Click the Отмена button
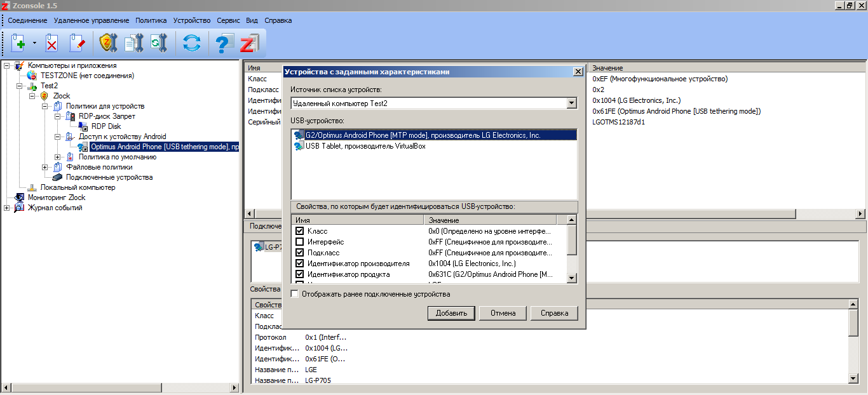 [503, 313]
